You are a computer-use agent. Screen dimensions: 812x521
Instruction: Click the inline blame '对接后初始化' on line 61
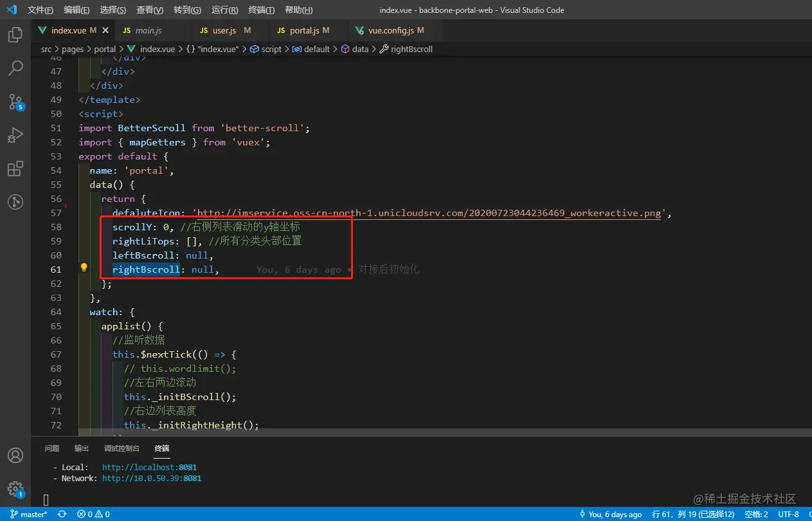388,270
